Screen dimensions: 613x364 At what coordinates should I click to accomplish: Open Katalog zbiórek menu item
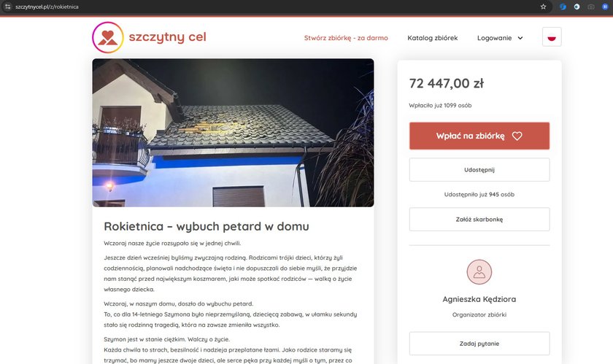432,38
